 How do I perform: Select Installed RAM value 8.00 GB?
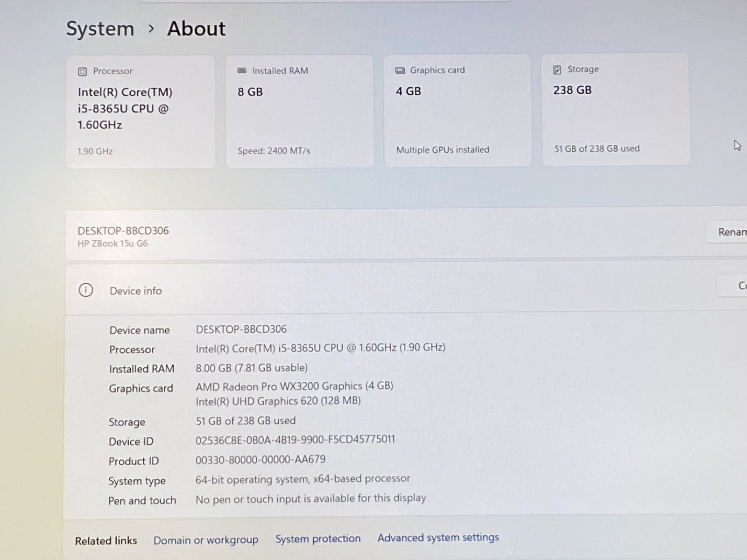click(x=252, y=368)
